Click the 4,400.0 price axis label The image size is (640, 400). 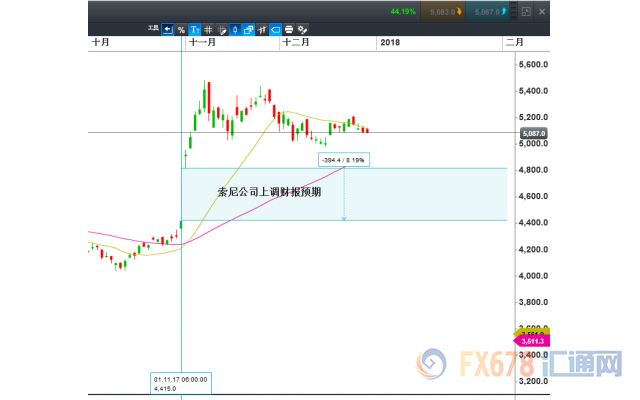click(x=533, y=223)
